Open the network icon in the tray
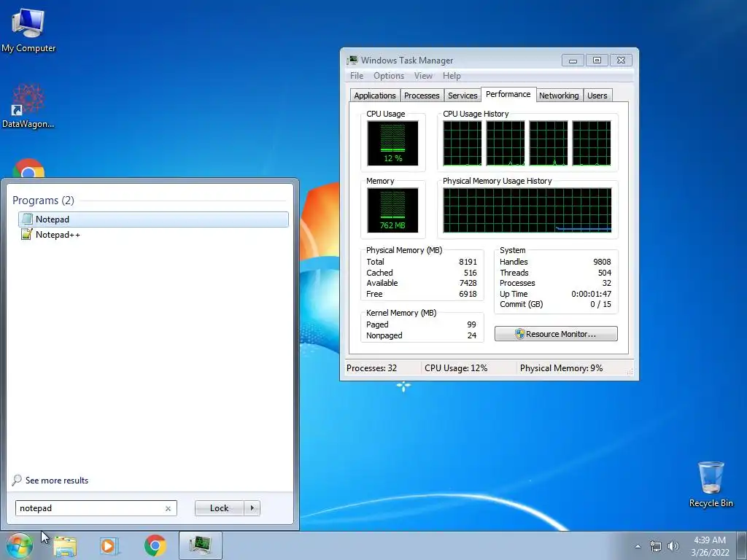Screen dimensions: 747x560 [x=656, y=546]
